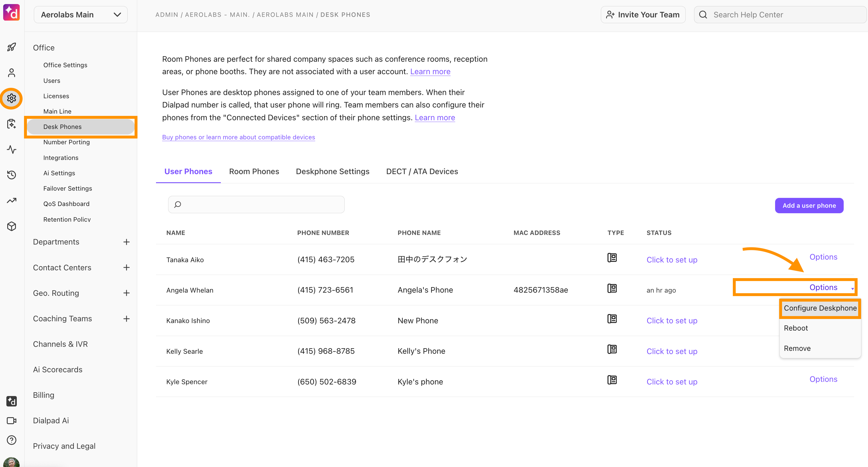Open Options dropdown for Kyle Spencer

point(823,379)
